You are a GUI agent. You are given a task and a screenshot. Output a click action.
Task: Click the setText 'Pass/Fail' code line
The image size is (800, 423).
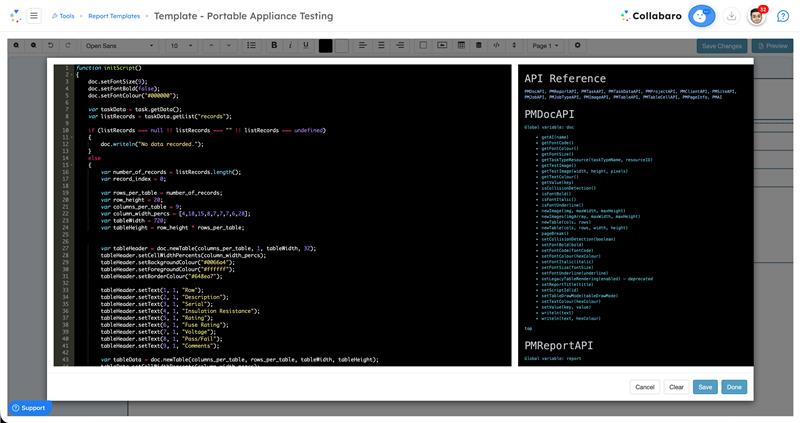click(161, 339)
